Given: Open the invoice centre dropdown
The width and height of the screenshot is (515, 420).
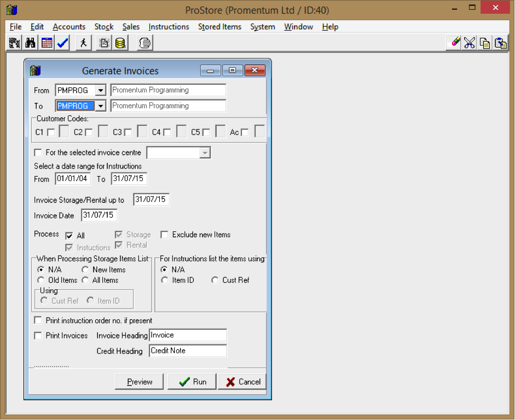Looking at the screenshot, I should click(x=205, y=153).
